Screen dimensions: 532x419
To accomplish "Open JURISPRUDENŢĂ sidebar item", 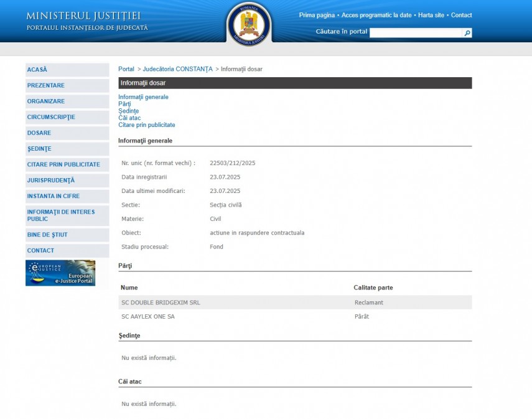I will click(67, 181).
